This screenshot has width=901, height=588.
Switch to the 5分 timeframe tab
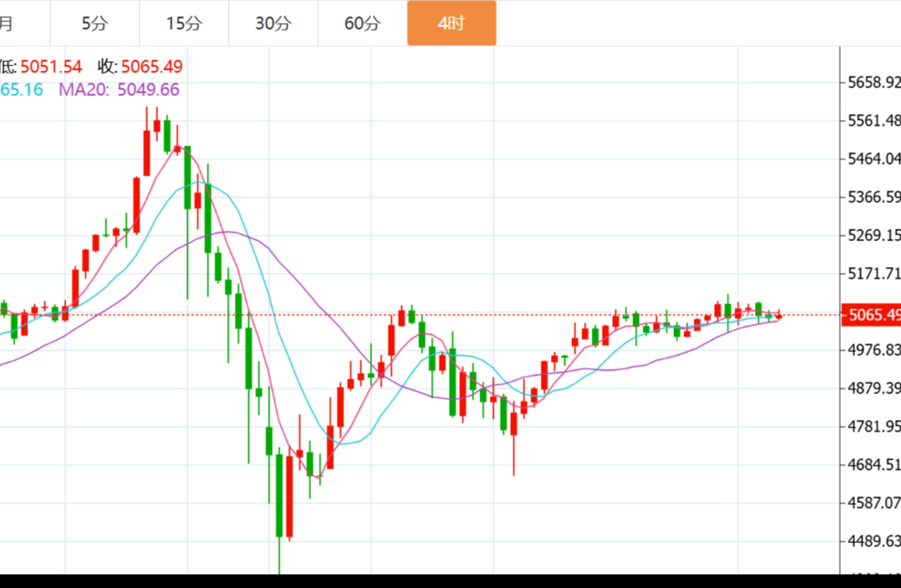pyautogui.click(x=94, y=23)
